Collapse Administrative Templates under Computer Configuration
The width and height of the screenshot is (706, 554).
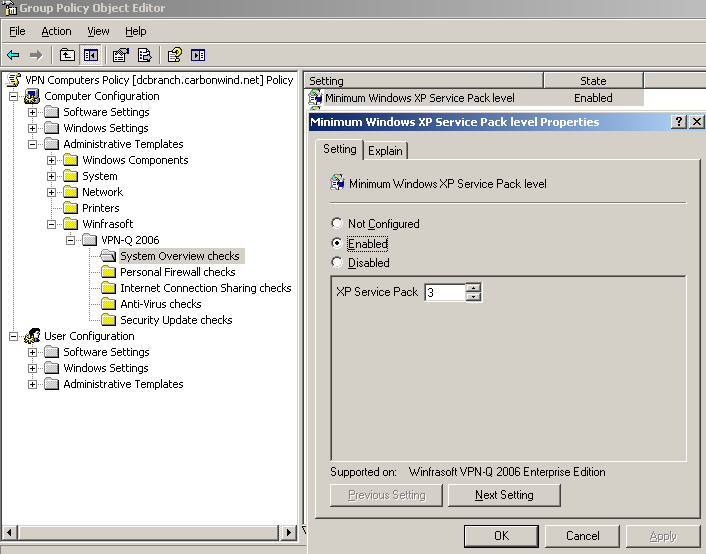[x=32, y=144]
